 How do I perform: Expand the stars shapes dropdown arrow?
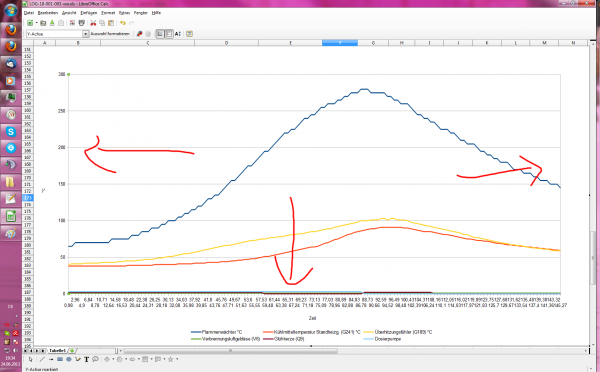(x=177, y=359)
